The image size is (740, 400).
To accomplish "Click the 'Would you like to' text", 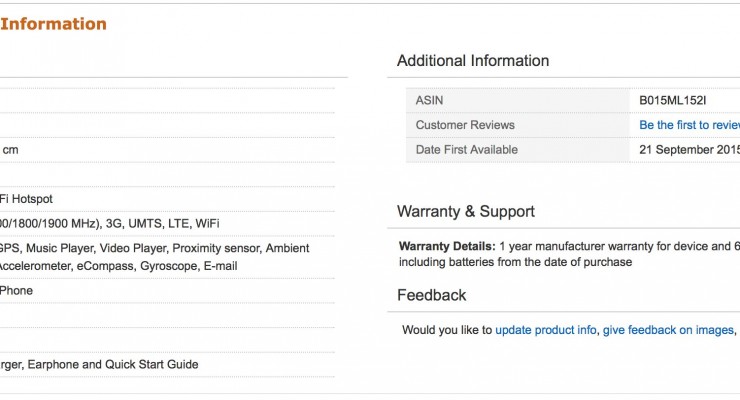I will [x=447, y=330].
